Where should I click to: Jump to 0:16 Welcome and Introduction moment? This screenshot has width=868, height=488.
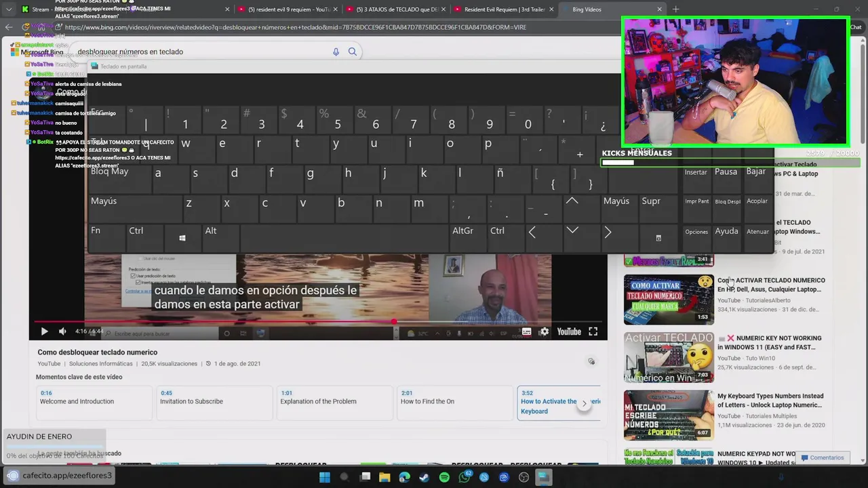click(94, 403)
